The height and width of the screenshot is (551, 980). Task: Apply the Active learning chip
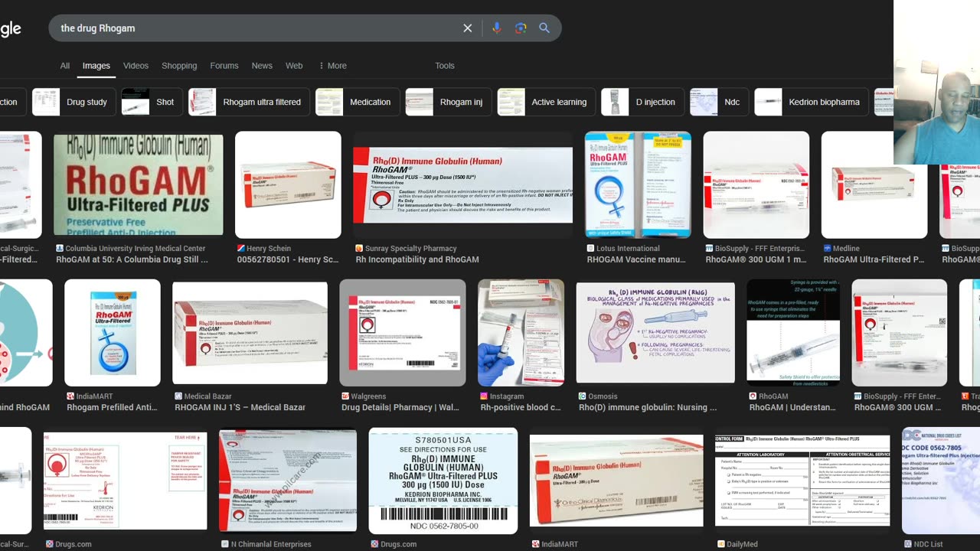[546, 102]
